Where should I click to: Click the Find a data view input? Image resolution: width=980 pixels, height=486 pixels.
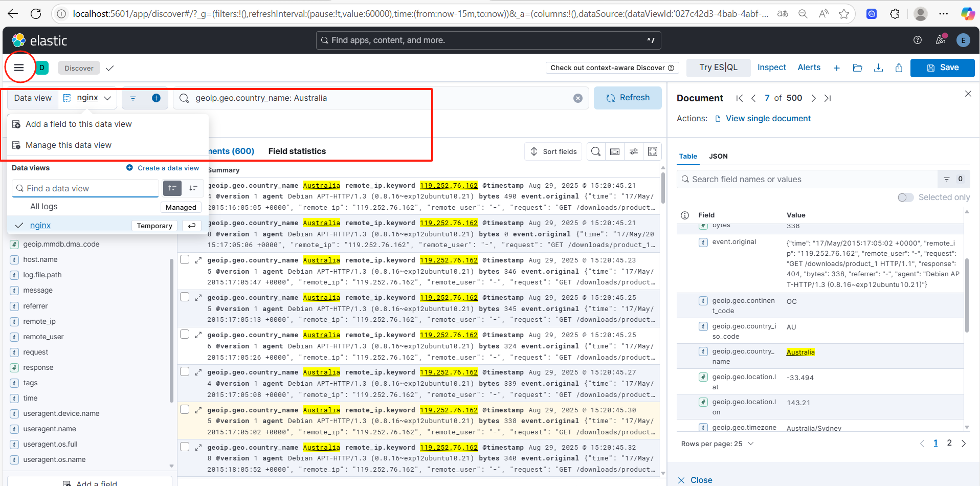pyautogui.click(x=85, y=188)
